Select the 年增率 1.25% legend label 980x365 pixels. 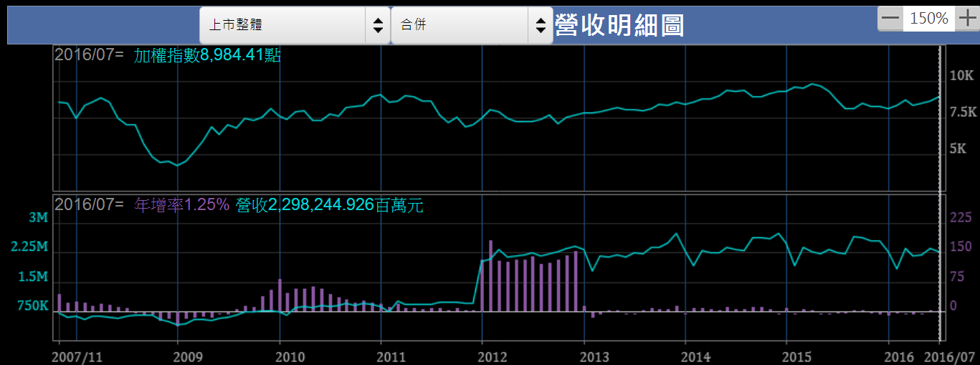click(x=181, y=206)
